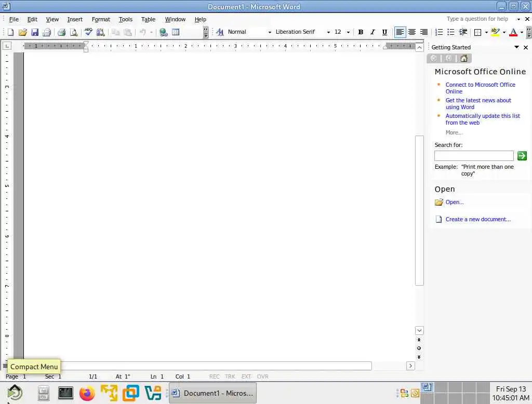Open the Insert menu
Viewport: 532px width, 404px height.
tap(75, 19)
